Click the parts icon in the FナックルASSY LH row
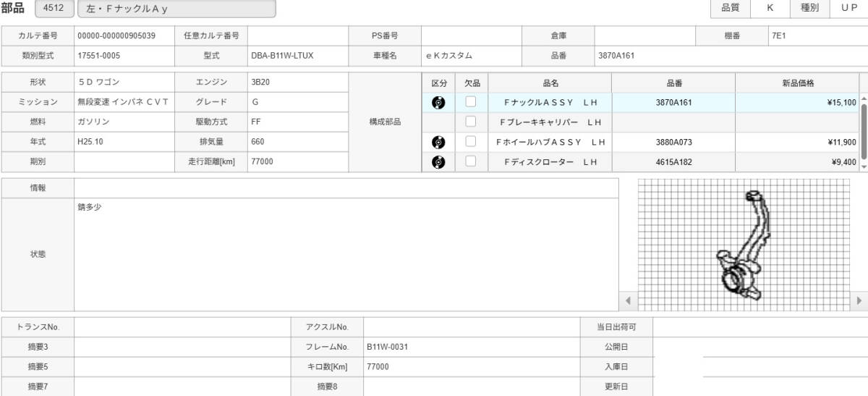 pyautogui.click(x=438, y=102)
